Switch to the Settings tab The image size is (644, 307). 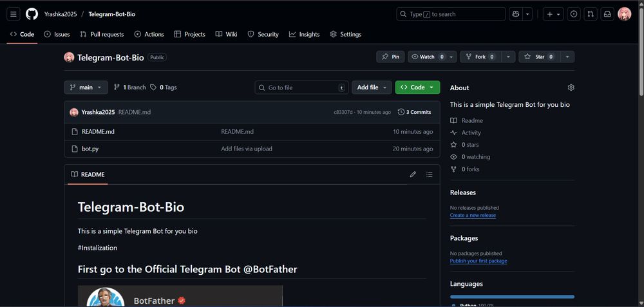point(346,35)
